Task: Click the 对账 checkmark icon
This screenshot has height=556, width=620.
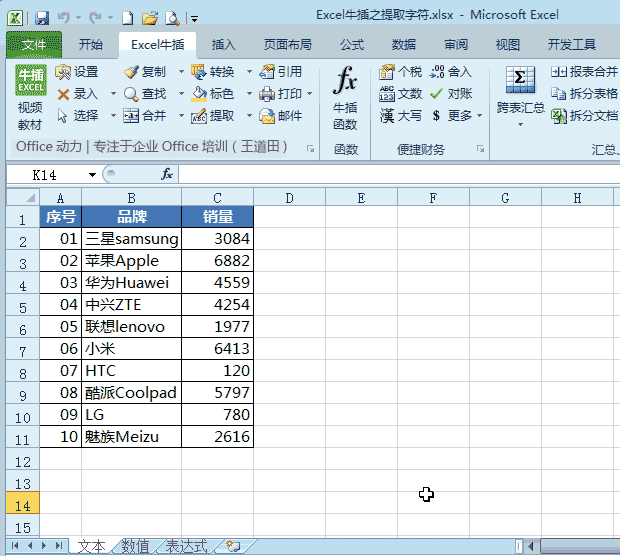Action: click(437, 93)
